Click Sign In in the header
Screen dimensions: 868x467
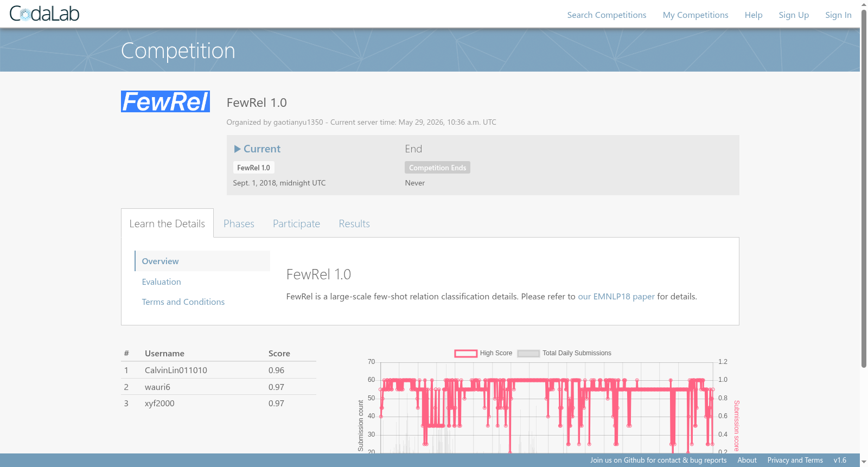[x=838, y=15]
